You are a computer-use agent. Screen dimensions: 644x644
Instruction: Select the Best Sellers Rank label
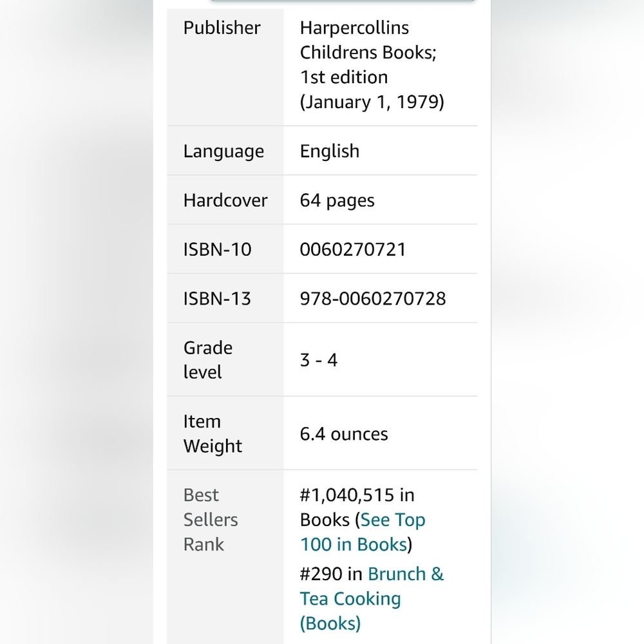pyautogui.click(x=211, y=520)
